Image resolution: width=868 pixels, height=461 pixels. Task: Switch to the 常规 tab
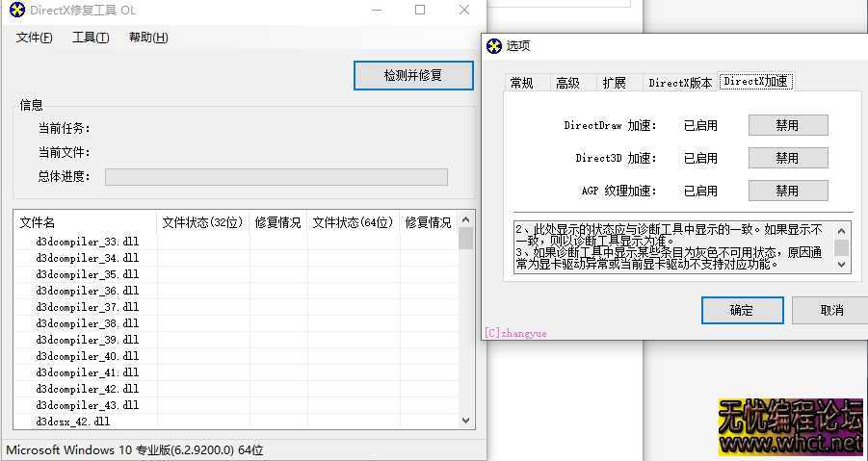pos(522,83)
